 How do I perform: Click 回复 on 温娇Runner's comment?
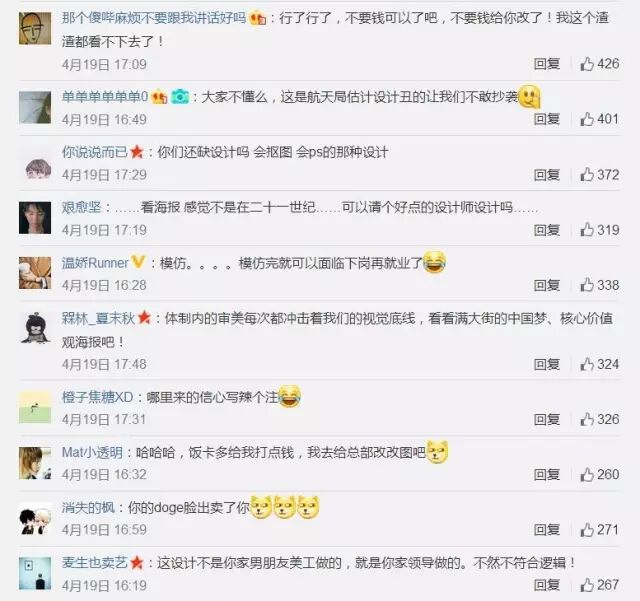547,285
